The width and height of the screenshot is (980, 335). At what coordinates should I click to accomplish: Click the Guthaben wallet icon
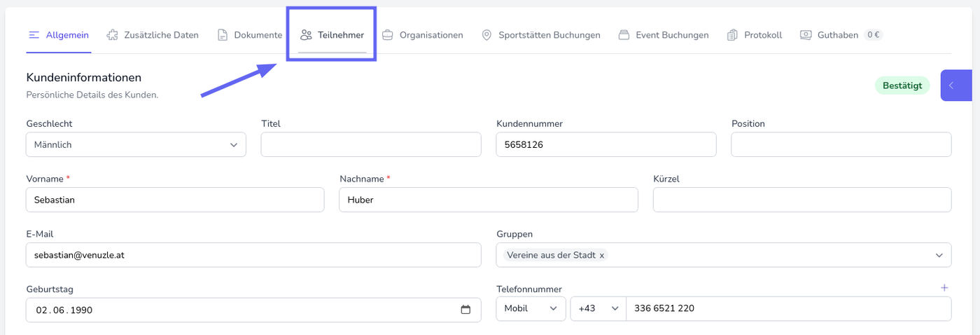[806, 35]
